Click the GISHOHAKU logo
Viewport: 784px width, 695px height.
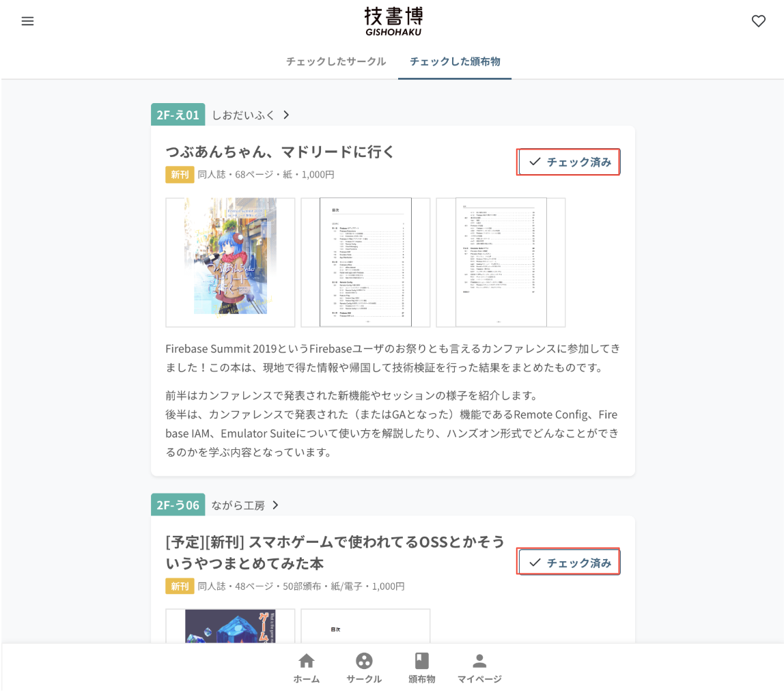click(393, 21)
